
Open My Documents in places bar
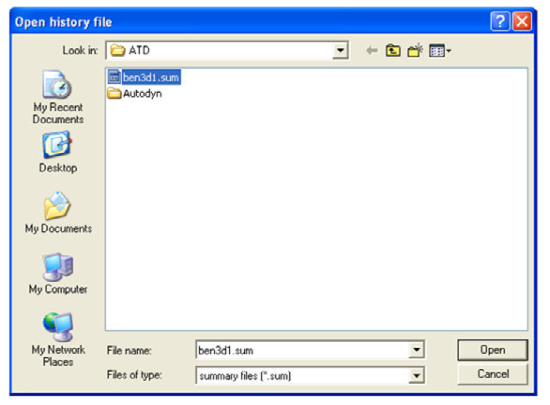coord(58,213)
